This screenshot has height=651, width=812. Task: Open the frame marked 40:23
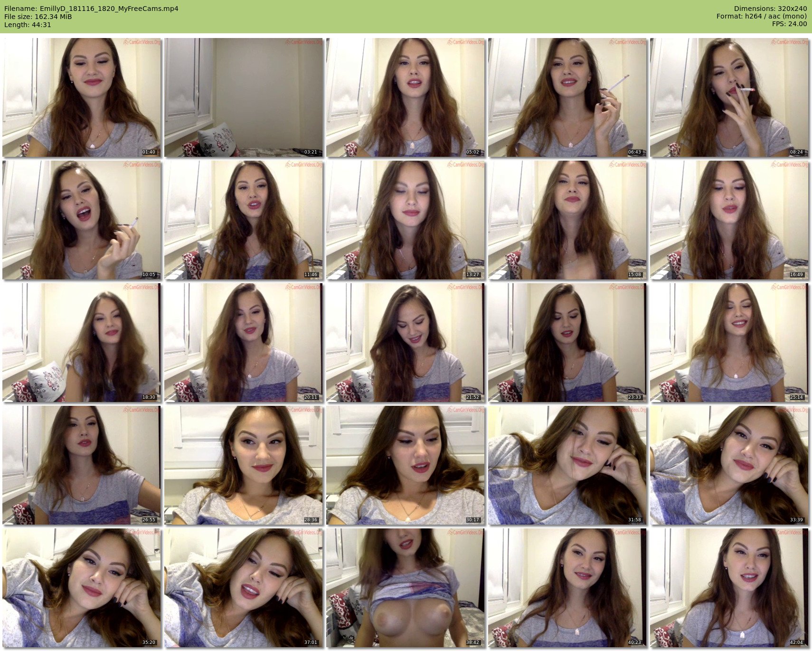pyautogui.click(x=567, y=588)
